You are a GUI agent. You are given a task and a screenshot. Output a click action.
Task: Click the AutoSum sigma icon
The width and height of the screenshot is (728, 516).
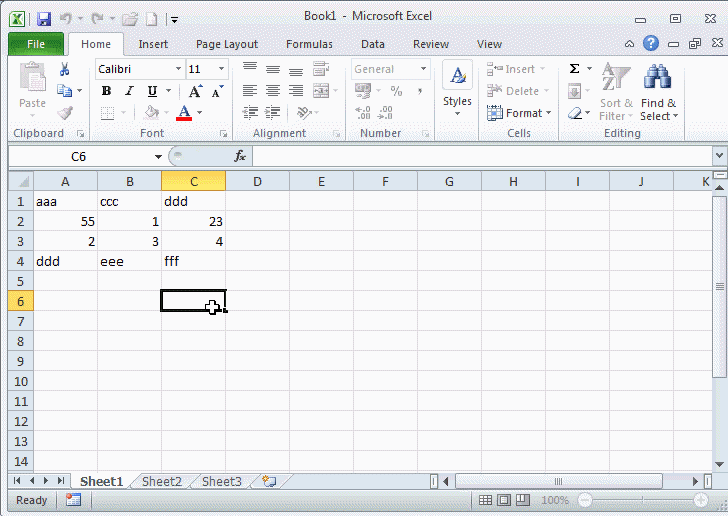click(575, 69)
